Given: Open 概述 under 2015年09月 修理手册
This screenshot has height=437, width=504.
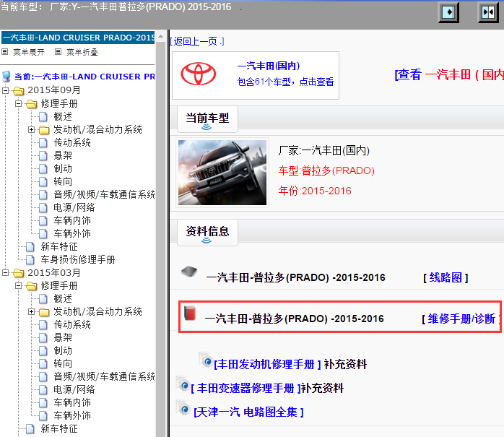Looking at the screenshot, I should pos(63,116).
